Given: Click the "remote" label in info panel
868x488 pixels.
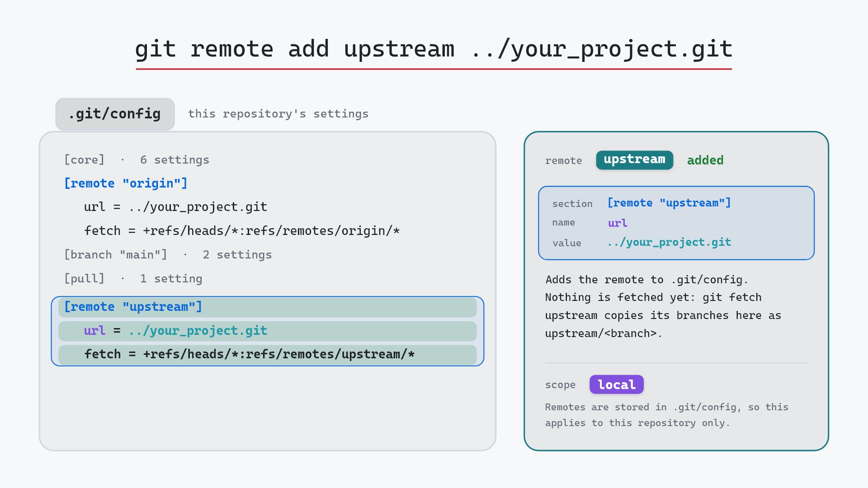Looking at the screenshot, I should (x=563, y=161).
